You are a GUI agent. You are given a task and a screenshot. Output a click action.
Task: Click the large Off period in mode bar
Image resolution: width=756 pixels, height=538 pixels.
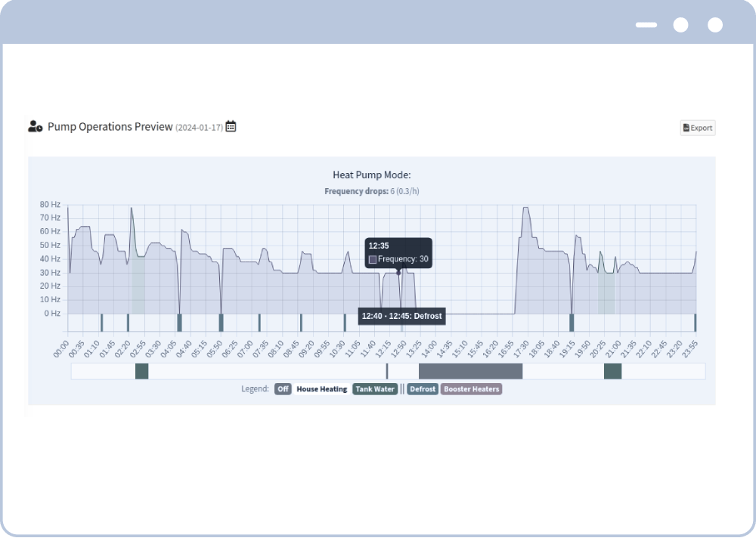point(470,371)
